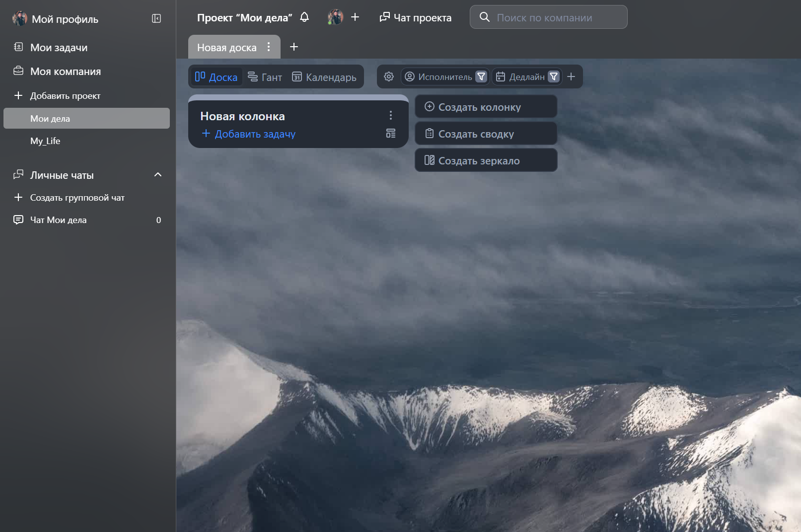Open the Новая колонка three-dot menu
Image resolution: width=801 pixels, height=532 pixels.
click(x=391, y=115)
